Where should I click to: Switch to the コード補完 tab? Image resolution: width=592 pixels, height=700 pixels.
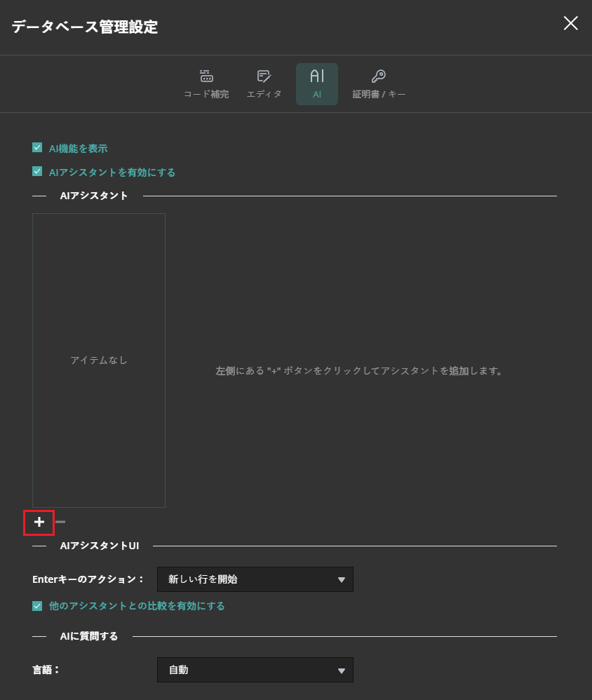206,83
